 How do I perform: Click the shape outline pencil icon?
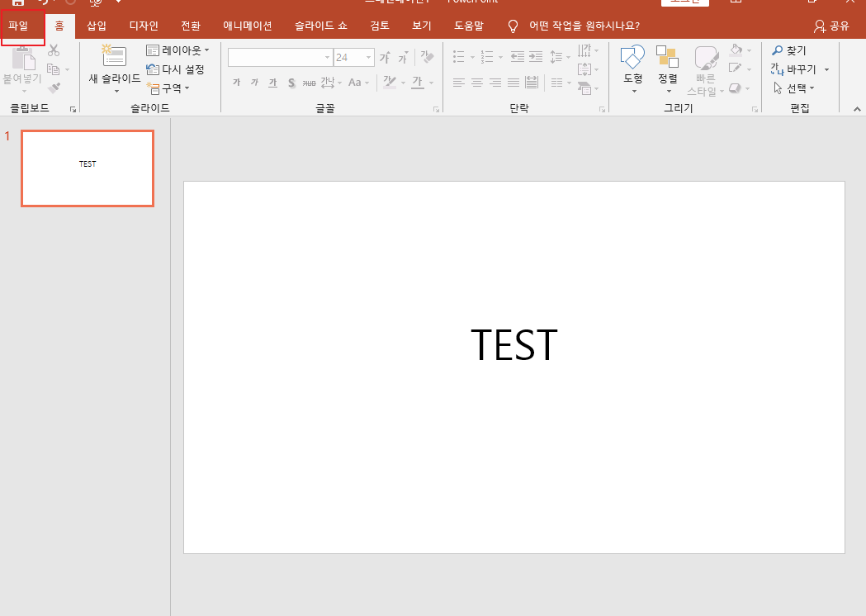735,69
